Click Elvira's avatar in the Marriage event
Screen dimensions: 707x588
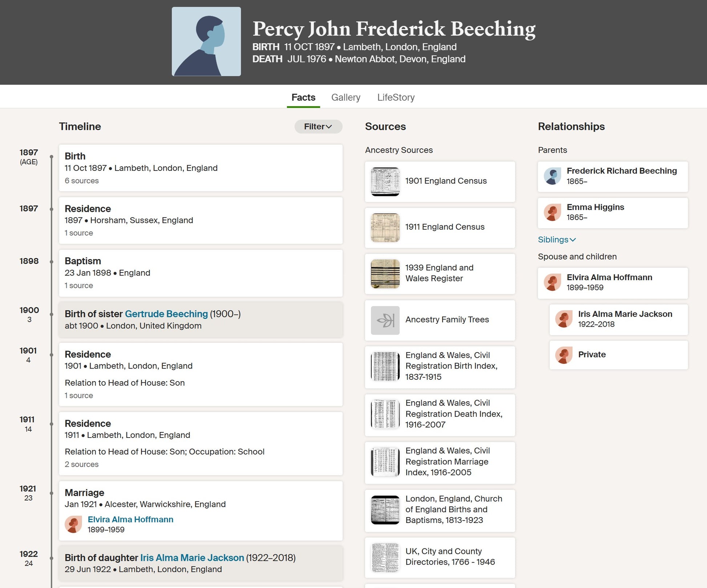click(x=73, y=524)
